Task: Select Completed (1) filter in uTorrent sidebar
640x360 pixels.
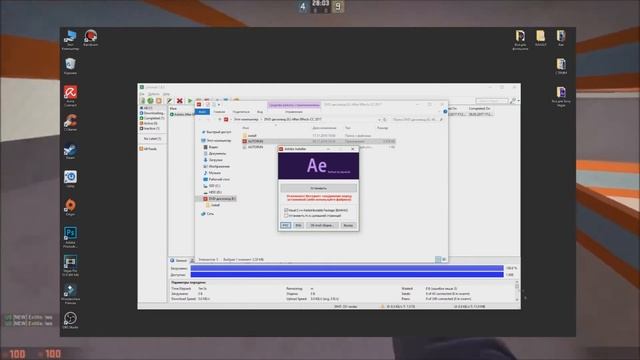Action: 152,118
